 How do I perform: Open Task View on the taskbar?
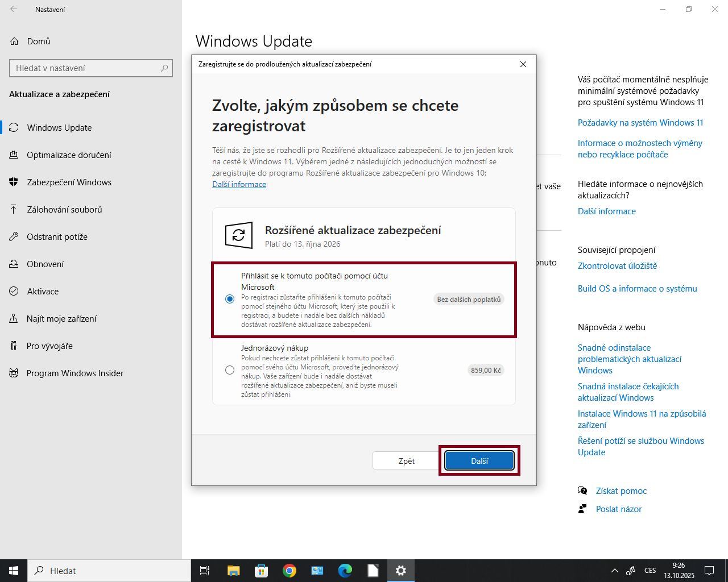coord(205,571)
